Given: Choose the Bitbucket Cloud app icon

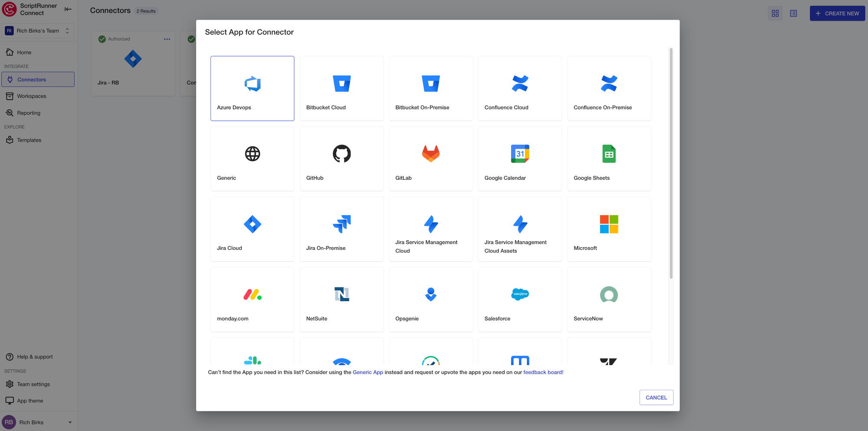Looking at the screenshot, I should [x=342, y=83].
